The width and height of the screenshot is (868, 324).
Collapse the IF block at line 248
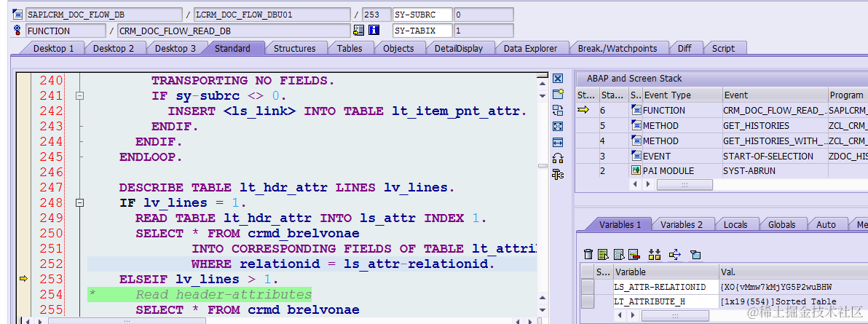pos(79,202)
